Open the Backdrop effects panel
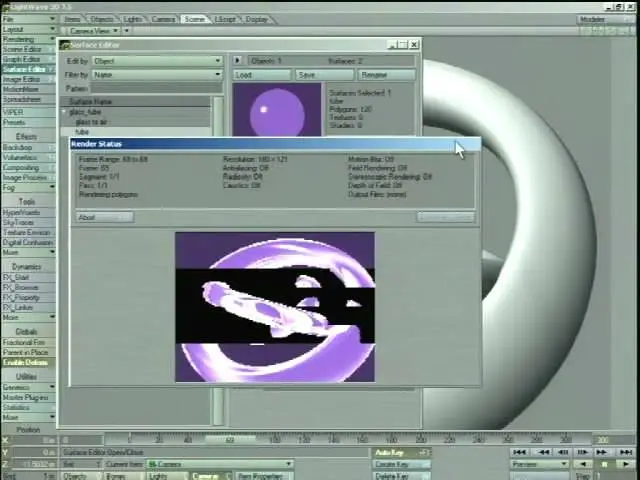The image size is (640, 480). tap(29, 147)
